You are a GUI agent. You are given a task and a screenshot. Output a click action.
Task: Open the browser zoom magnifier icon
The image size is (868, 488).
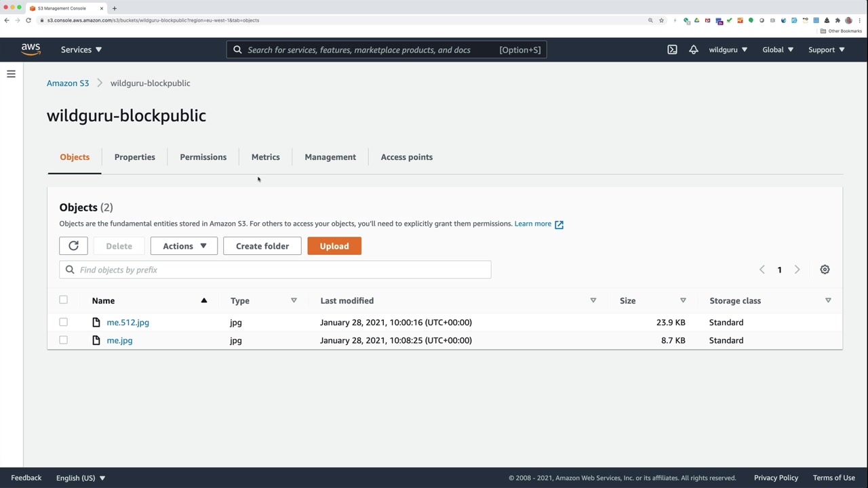650,20
